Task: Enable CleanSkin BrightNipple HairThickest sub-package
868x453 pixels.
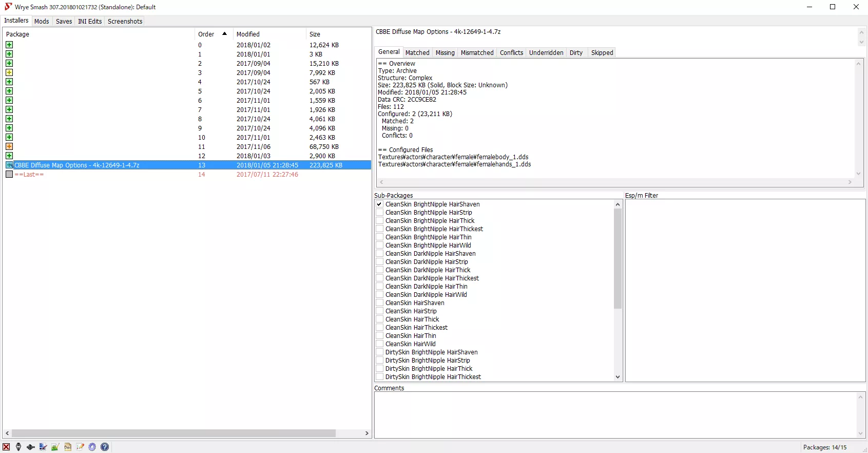Action: 380,229
